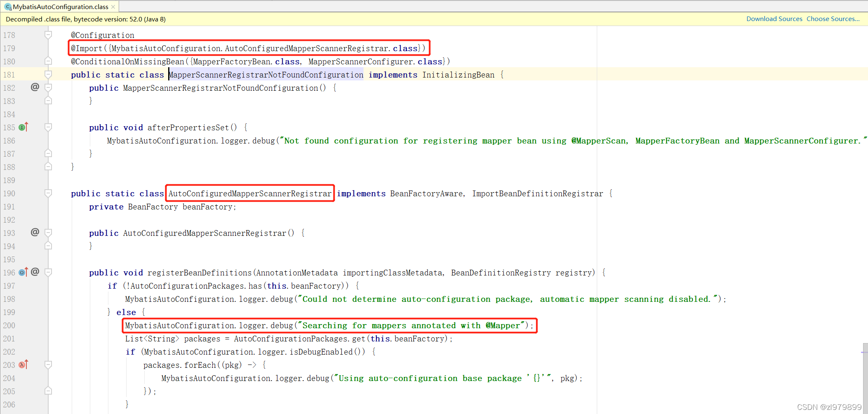Collapse lambda fold marker at line 203
This screenshot has height=414, width=868.
48,365
